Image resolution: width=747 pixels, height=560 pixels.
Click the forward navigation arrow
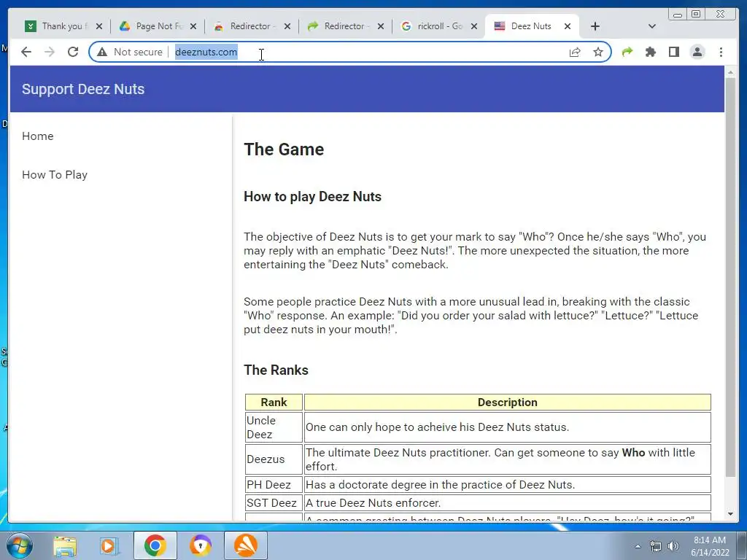[x=50, y=52]
